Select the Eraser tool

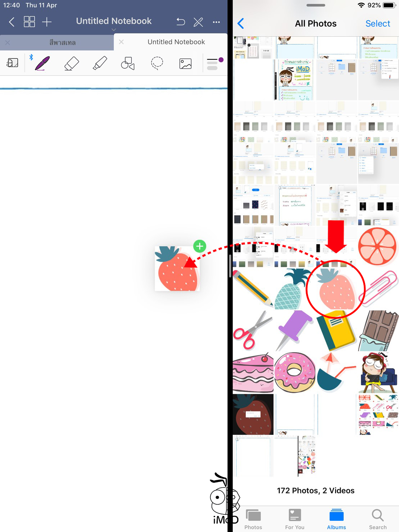click(71, 63)
